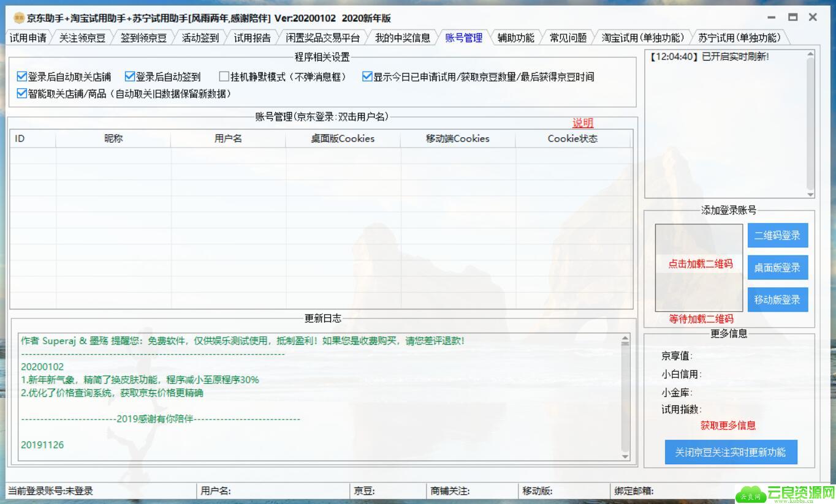Open the 签到领京豆 tab

click(x=143, y=38)
